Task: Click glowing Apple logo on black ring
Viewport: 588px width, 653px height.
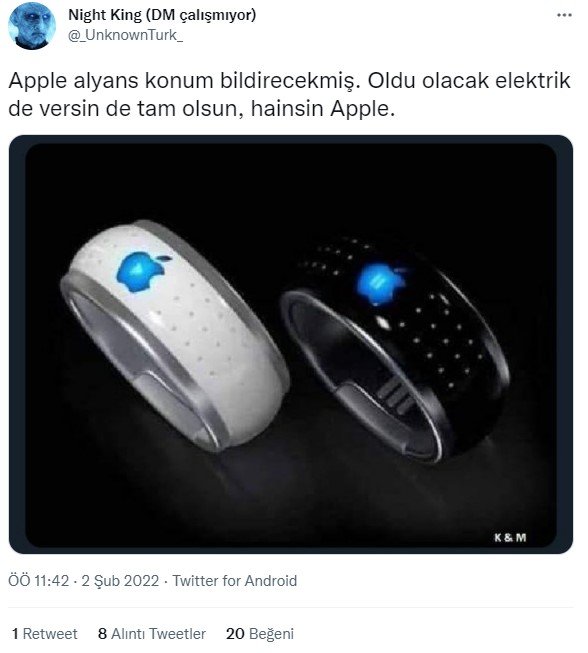Action: point(381,284)
